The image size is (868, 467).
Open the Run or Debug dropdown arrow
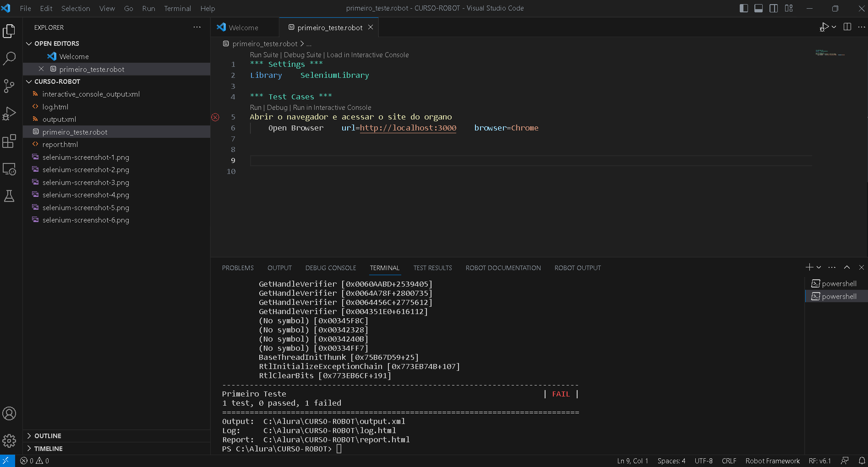pos(834,27)
